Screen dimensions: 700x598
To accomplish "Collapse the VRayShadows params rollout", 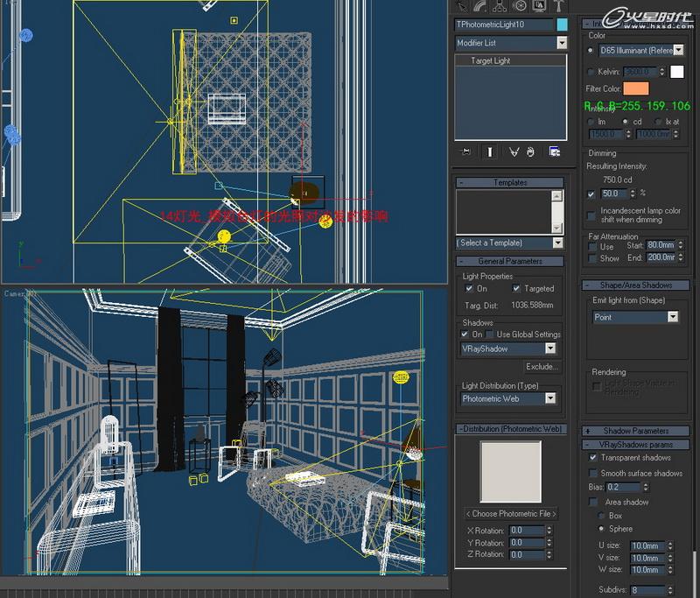I will (x=636, y=445).
